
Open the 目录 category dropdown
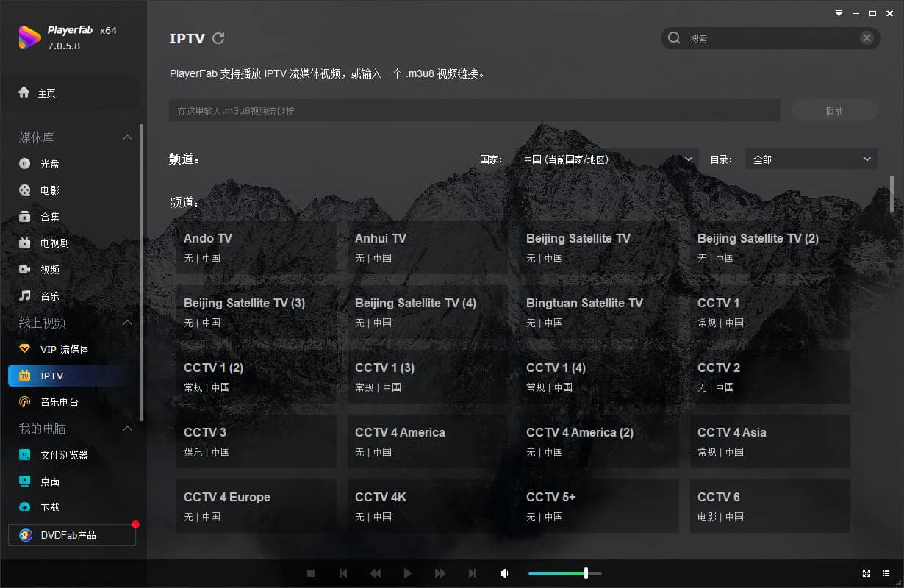[811, 159]
